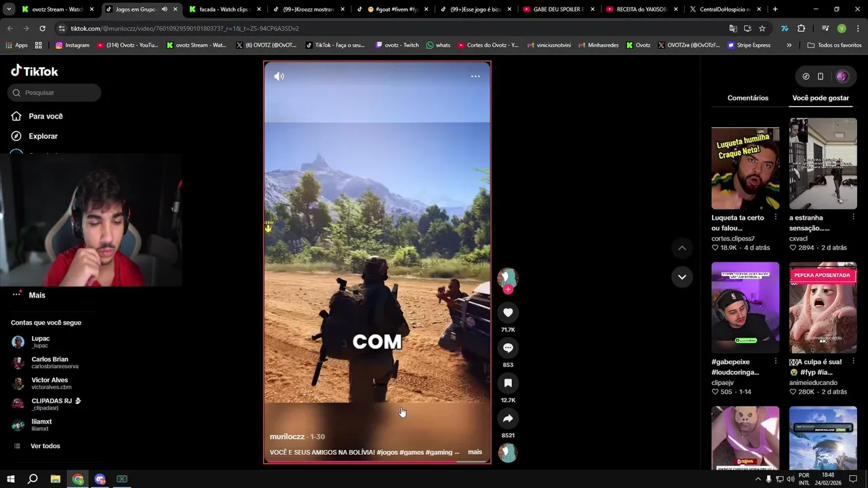
Task: Open Luqueta humilha Craque Neto thumbnail
Action: [x=745, y=169]
